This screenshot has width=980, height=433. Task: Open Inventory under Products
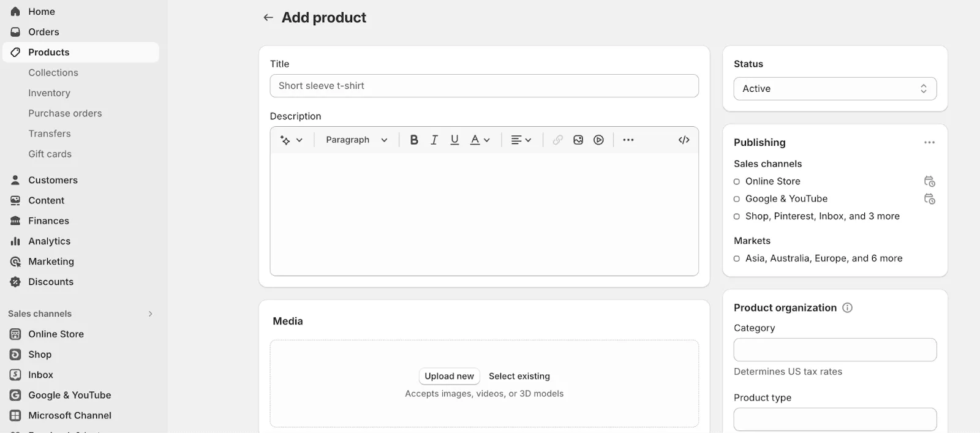[x=49, y=93]
